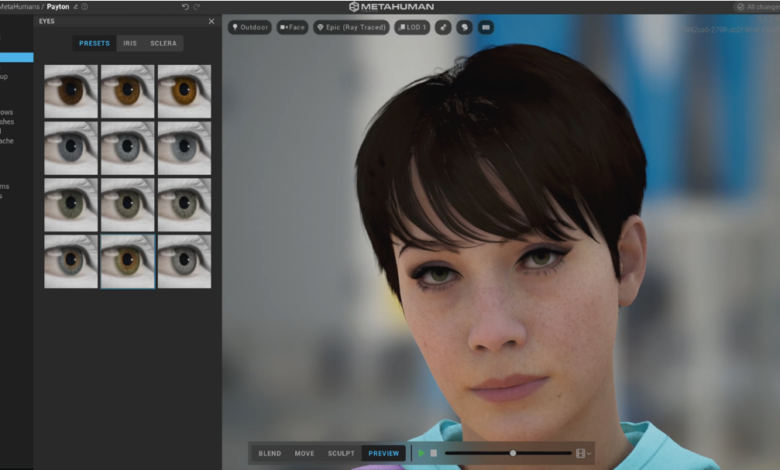Toggle the head visibility icon in viewport toolbar
Screen dimensions: 780x470
[465, 27]
